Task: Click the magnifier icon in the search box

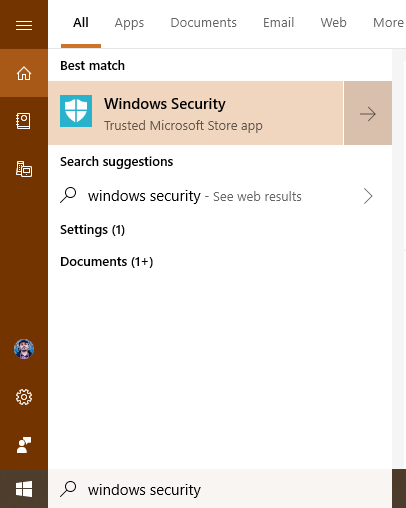Action: coord(68,489)
